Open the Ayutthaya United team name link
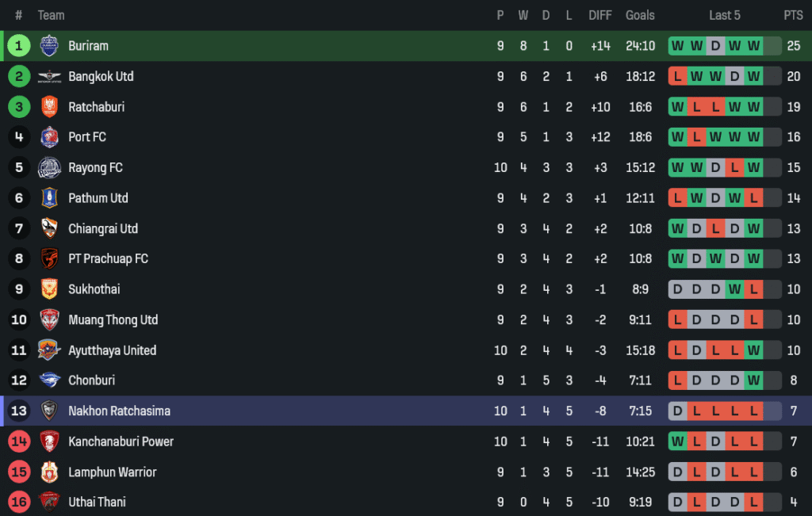 coord(112,350)
